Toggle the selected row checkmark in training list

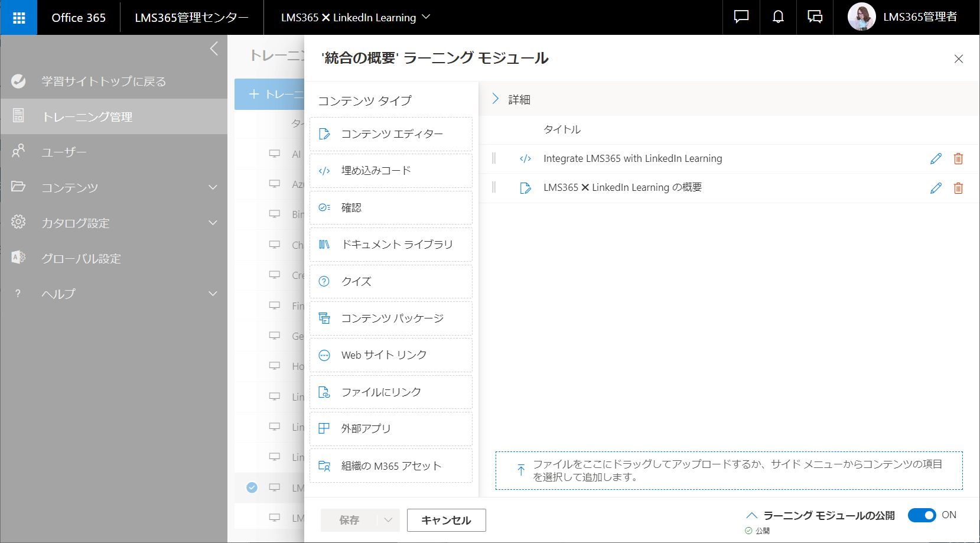[x=252, y=487]
